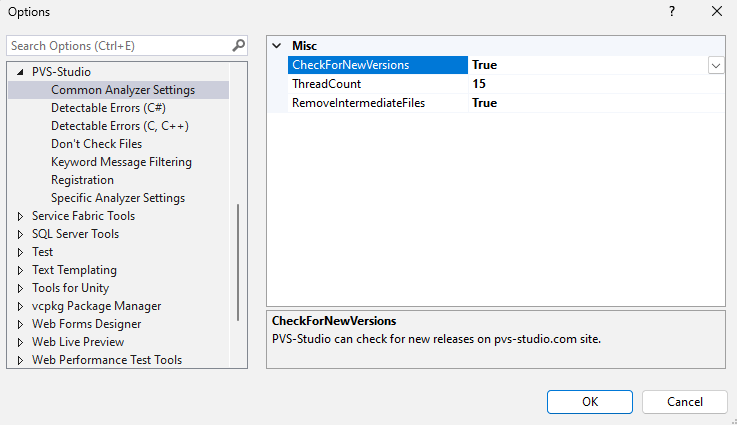Expand the vcpkg Package Manager node
The width and height of the screenshot is (737, 425).
[x=20, y=306]
